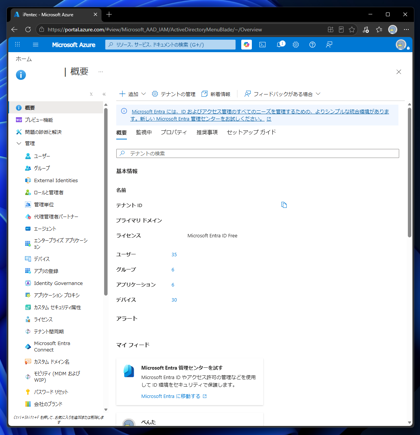Click the main content vertical scrollbar
The image size is (420, 435).
(x=409, y=172)
